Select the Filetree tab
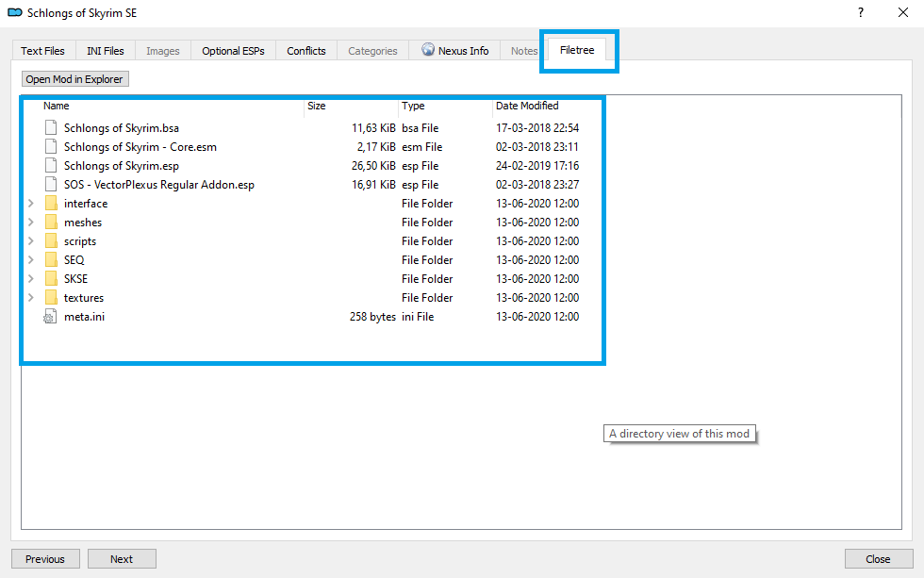This screenshot has height=578, width=924. click(x=577, y=50)
